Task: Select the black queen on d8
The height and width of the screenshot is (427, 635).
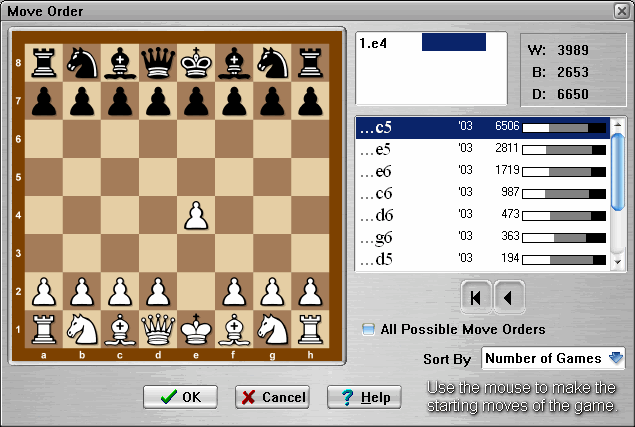Action: point(158,62)
